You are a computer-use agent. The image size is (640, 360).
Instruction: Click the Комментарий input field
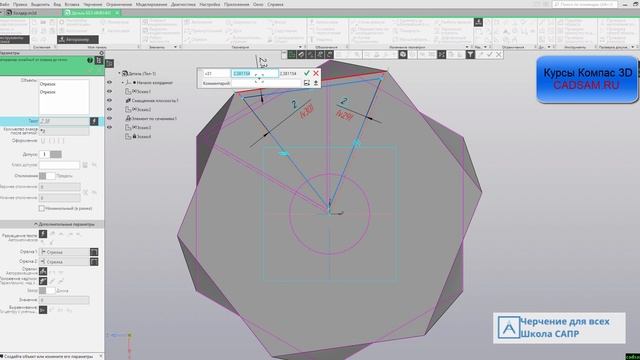266,83
